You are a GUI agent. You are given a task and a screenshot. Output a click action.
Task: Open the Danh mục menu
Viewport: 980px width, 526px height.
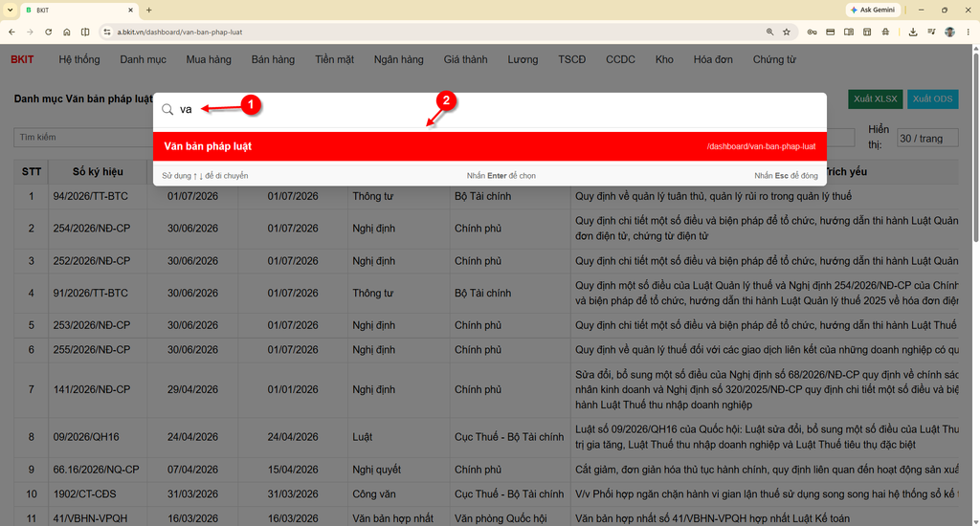tap(144, 59)
